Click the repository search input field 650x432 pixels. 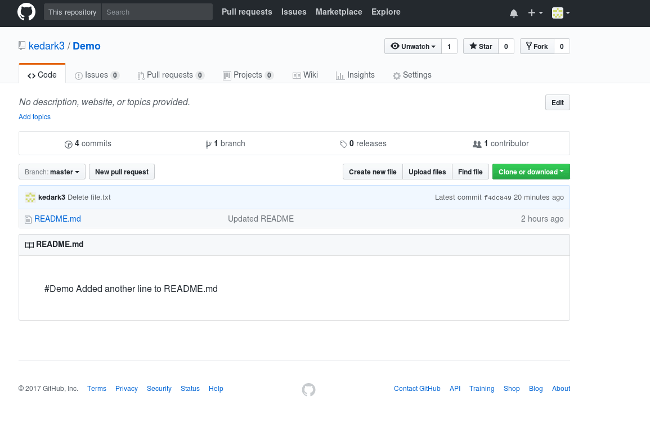pyautogui.click(x=157, y=12)
